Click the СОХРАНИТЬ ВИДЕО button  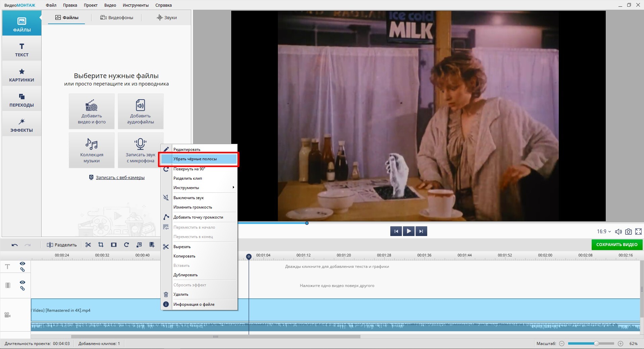616,245
